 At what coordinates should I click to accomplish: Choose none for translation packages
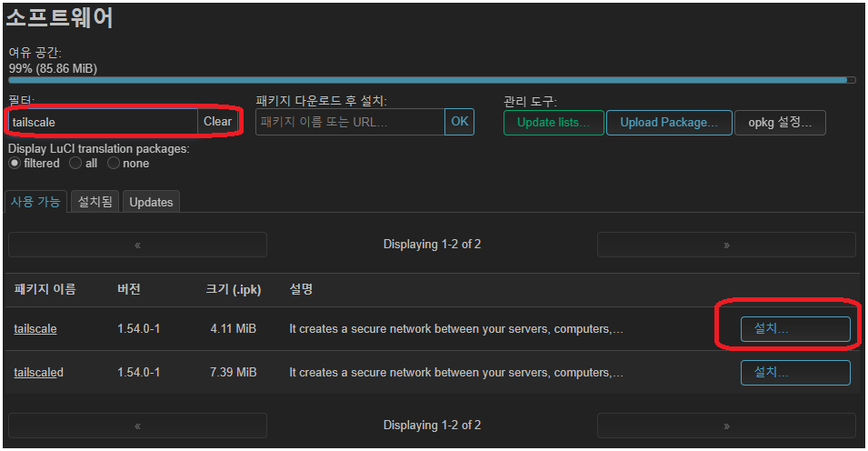tap(114, 164)
